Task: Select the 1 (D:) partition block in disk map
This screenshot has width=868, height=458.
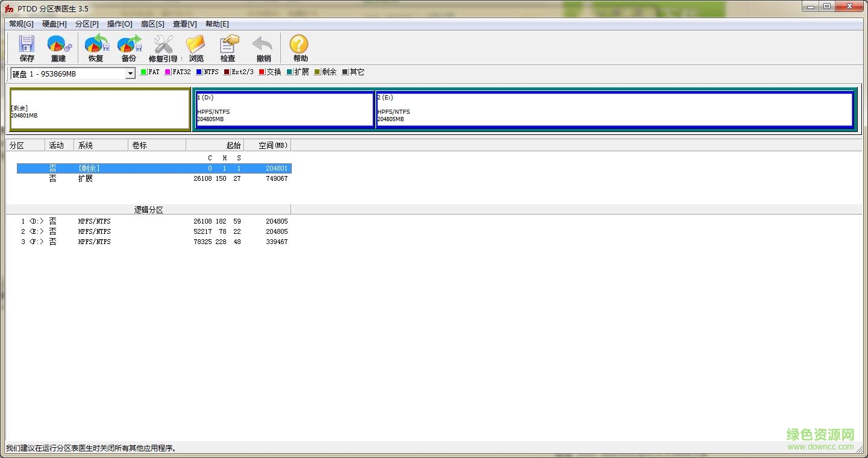Action: 285,110
